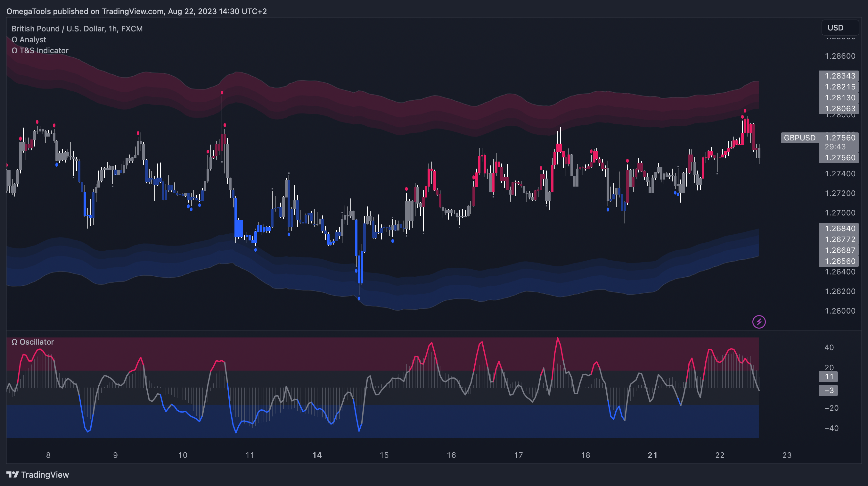Click oscillator scale tick −40
The height and width of the screenshot is (486, 868).
point(831,428)
